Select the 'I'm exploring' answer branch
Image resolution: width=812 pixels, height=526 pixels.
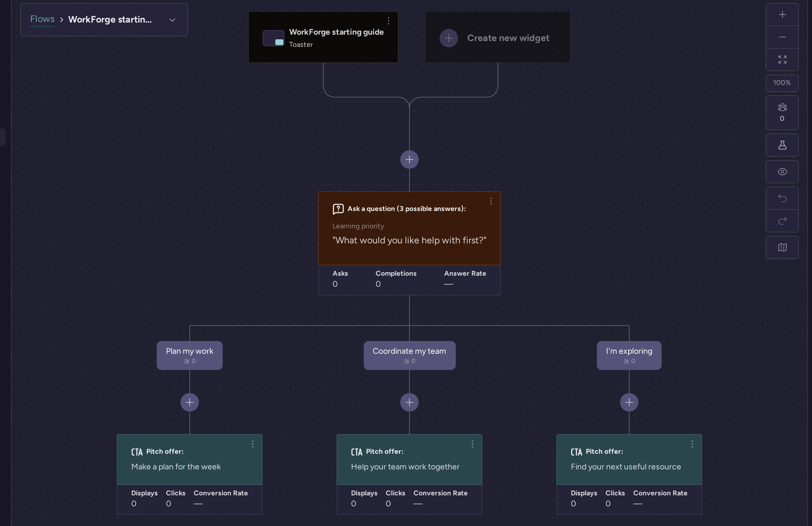tap(629, 355)
